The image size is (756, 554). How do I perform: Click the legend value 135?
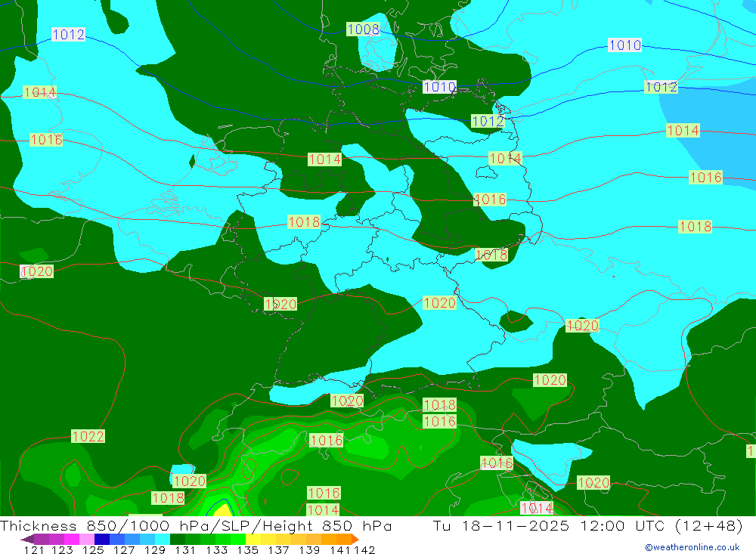click(247, 550)
